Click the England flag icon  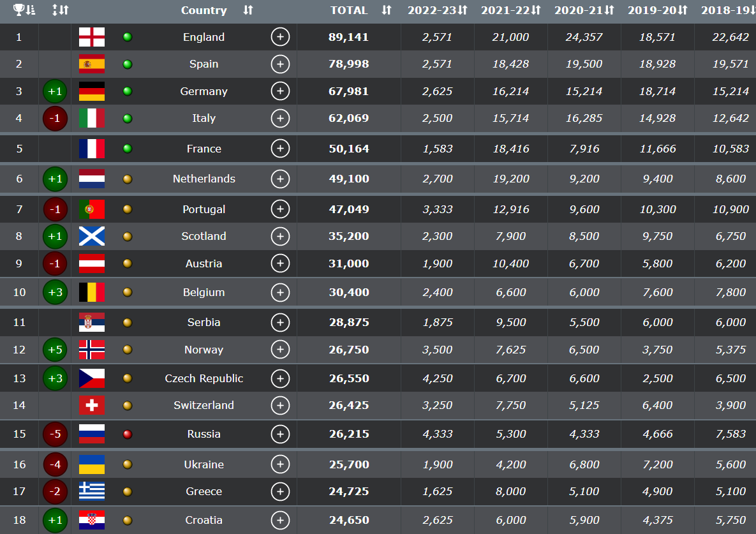(x=91, y=37)
